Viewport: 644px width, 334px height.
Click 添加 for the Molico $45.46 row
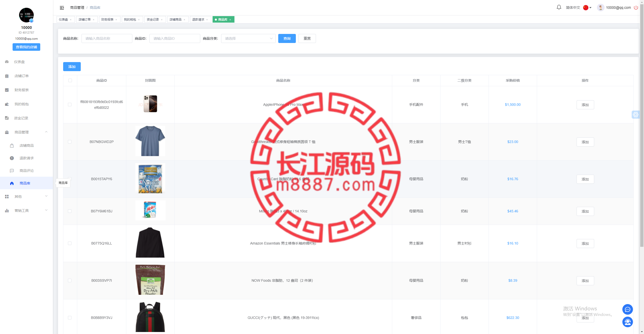coord(585,211)
